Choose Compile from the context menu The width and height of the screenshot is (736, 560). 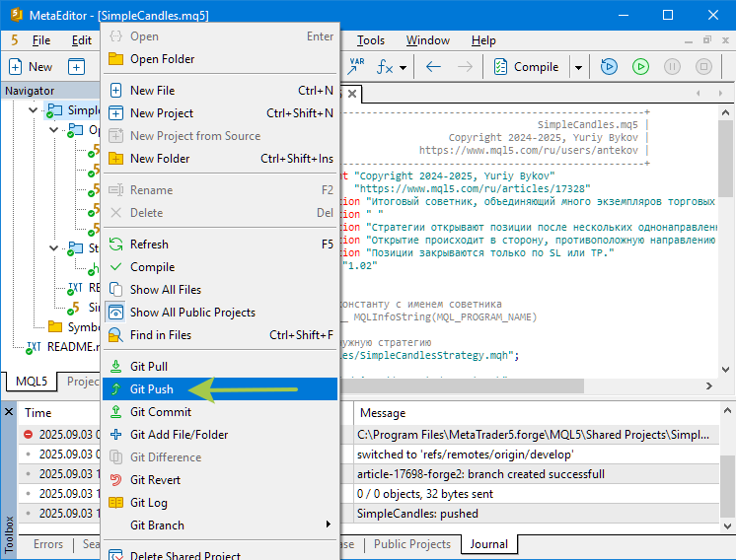coord(220,267)
